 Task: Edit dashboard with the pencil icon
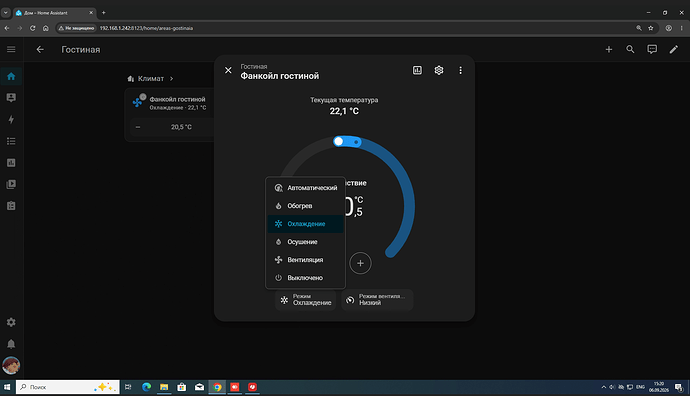pyautogui.click(x=673, y=49)
